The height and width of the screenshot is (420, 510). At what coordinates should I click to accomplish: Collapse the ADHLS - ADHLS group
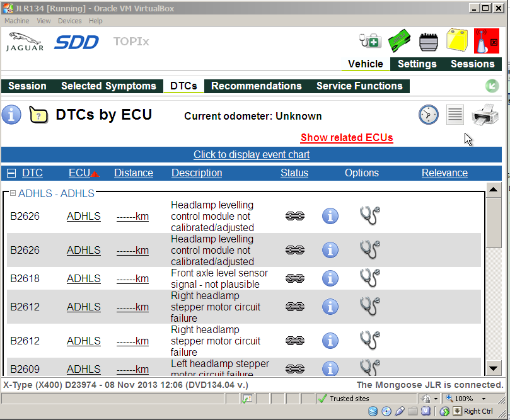pyautogui.click(x=13, y=193)
